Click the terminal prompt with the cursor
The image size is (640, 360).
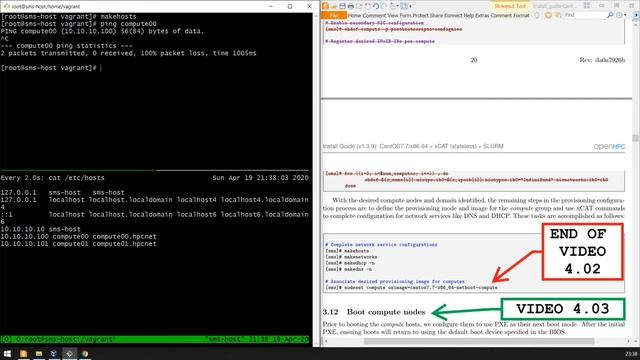pos(51,68)
